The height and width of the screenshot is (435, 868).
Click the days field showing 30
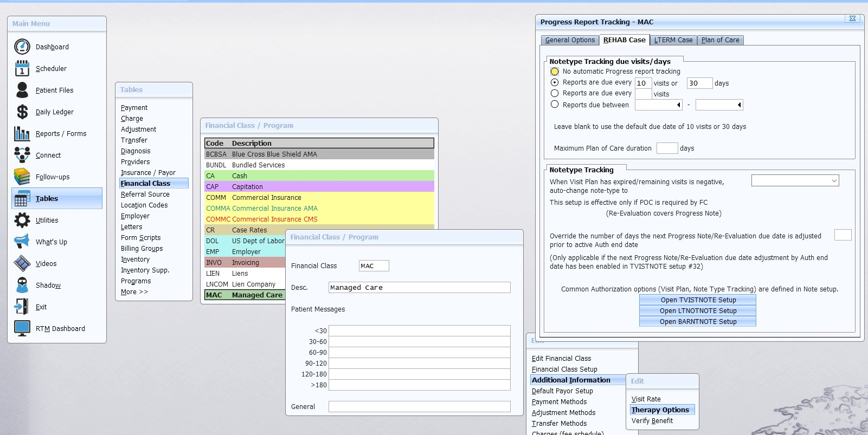click(x=699, y=83)
